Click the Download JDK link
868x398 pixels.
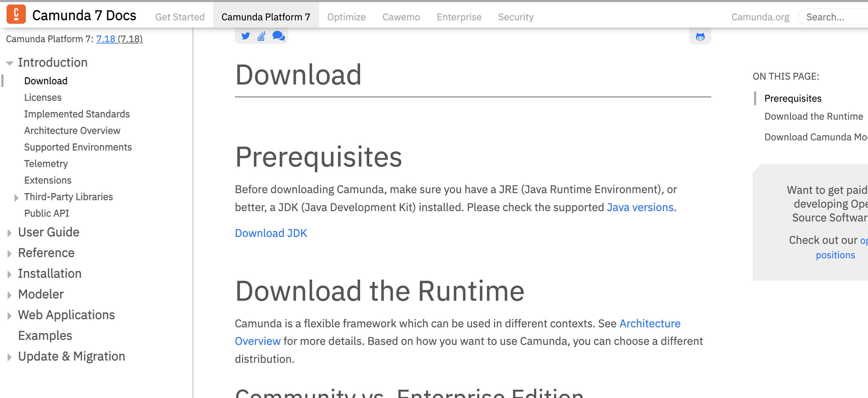click(x=271, y=233)
